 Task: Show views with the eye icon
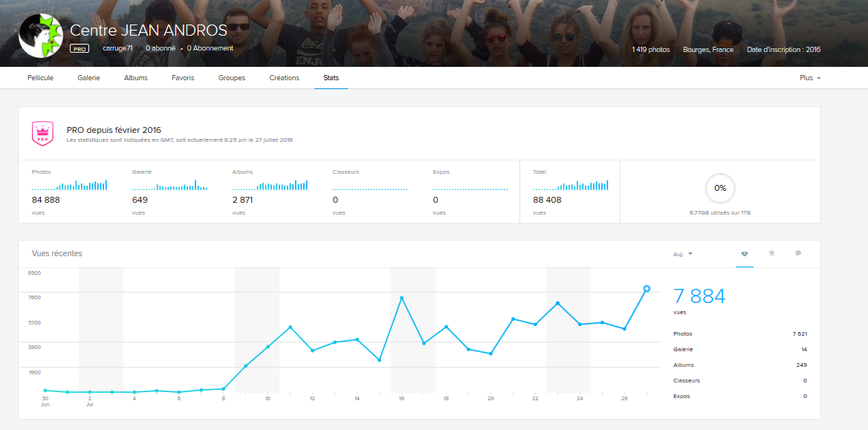point(744,253)
